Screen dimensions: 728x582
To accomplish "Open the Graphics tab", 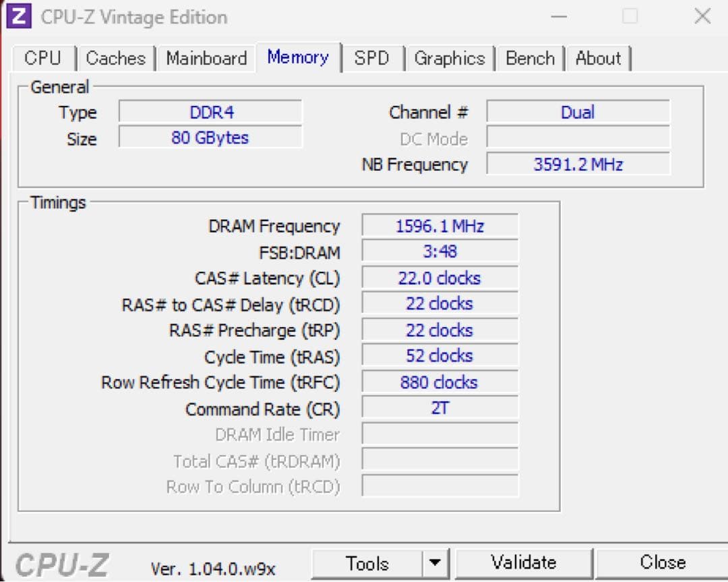I will 450,59.
